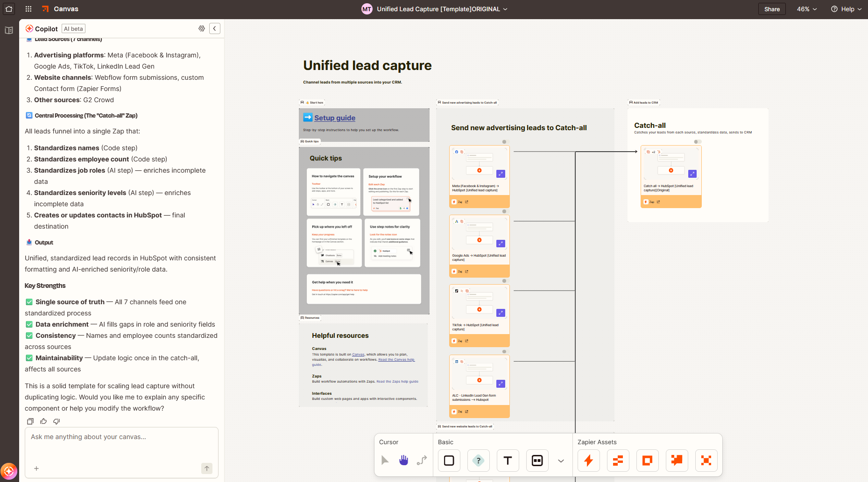This screenshot has width=868, height=482.
Task: Toggle the sidebar panel with the book icon
Action: click(x=8, y=30)
